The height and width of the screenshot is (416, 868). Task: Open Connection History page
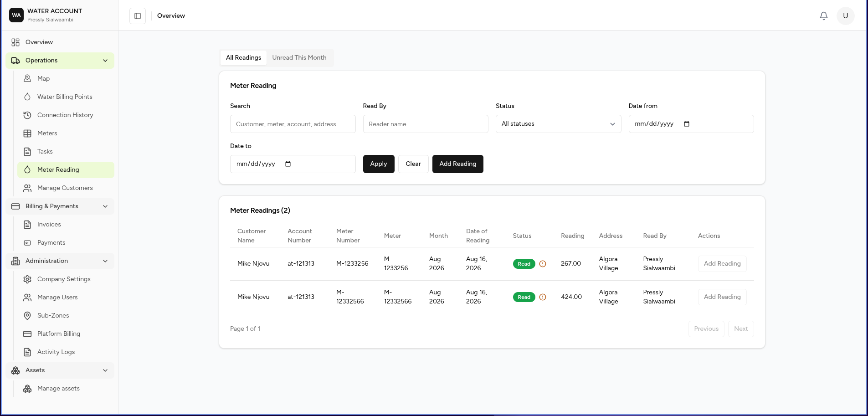(66, 115)
